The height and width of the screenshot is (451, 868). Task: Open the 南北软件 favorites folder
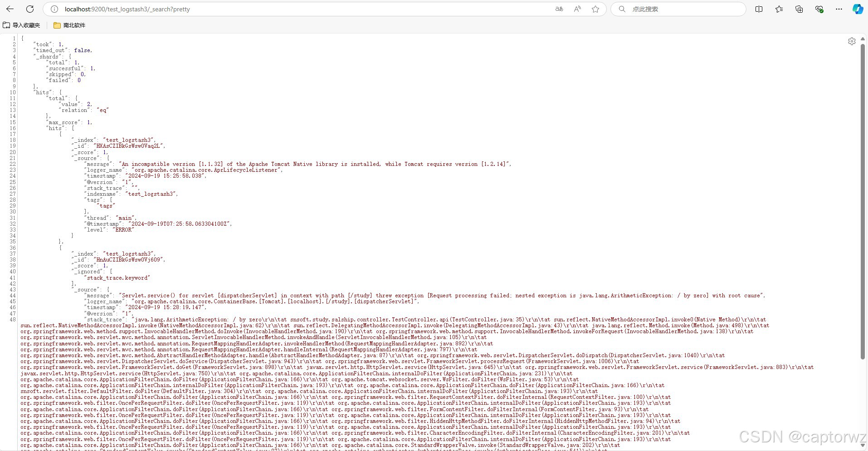tap(69, 25)
